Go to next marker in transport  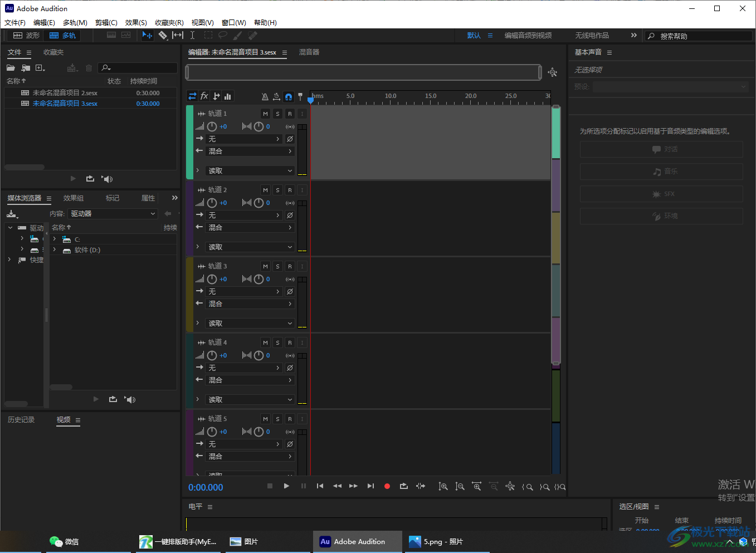(x=370, y=486)
